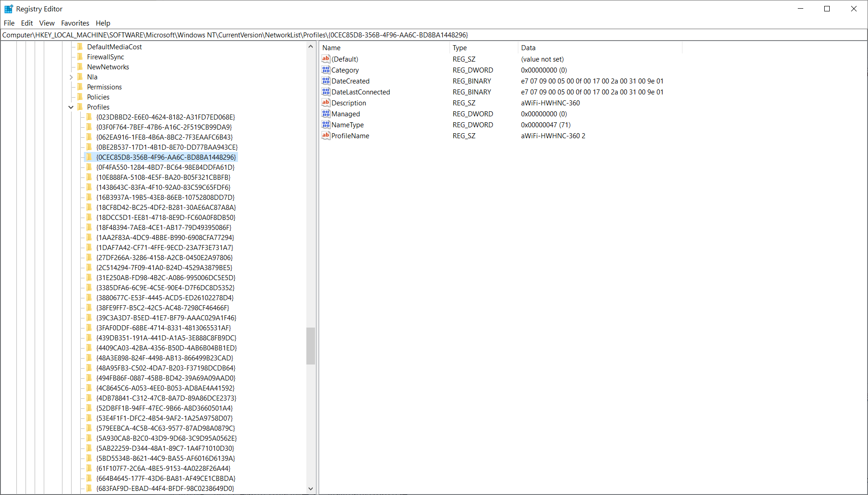Click the NewNetworks folder icon
The image size is (868, 495).
pos(80,67)
